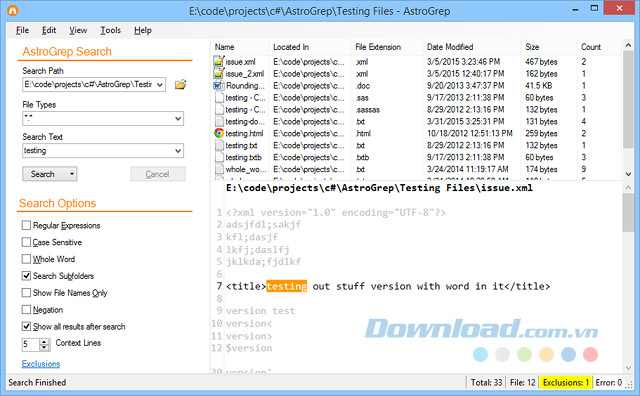This screenshot has width=640, height=396.
Task: Click the highlighted 'testing' match in preview
Action: click(287, 286)
